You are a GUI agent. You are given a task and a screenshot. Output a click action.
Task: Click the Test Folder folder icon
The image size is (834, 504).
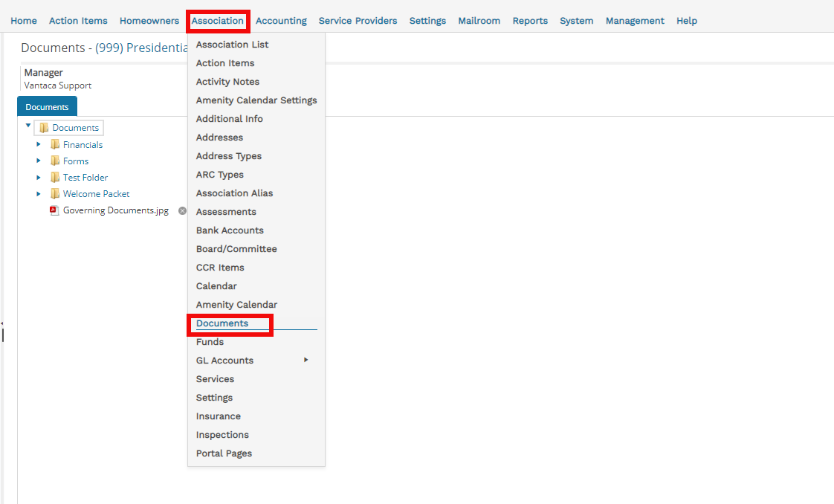[55, 178]
